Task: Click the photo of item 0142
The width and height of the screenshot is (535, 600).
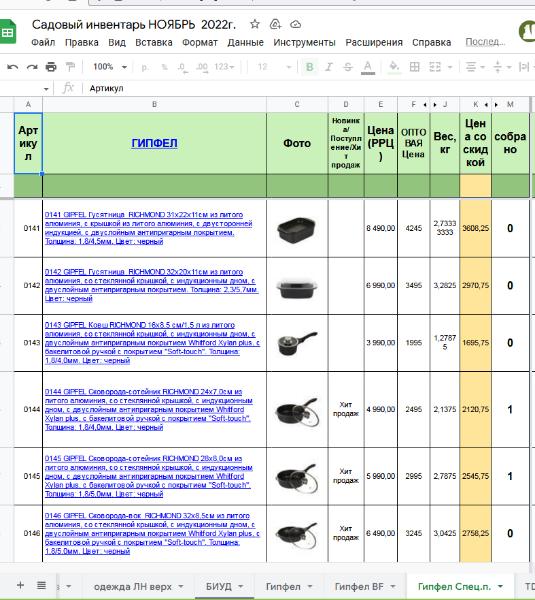Action: (297, 287)
